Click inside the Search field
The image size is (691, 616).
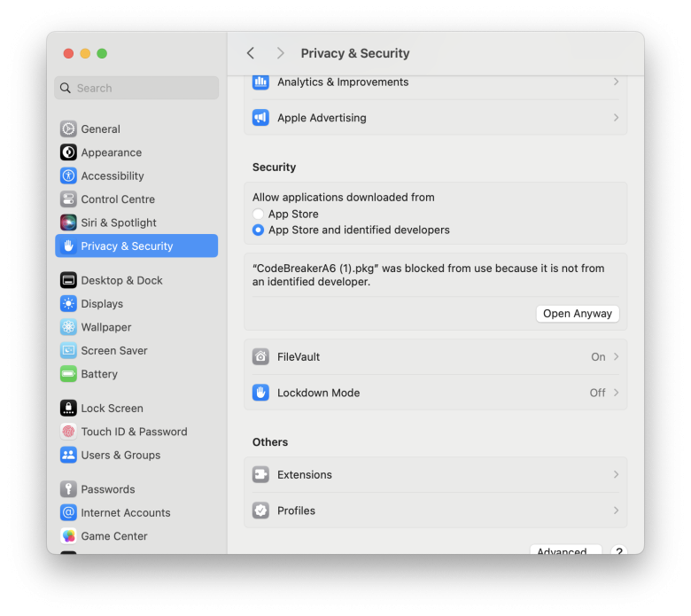pos(136,88)
